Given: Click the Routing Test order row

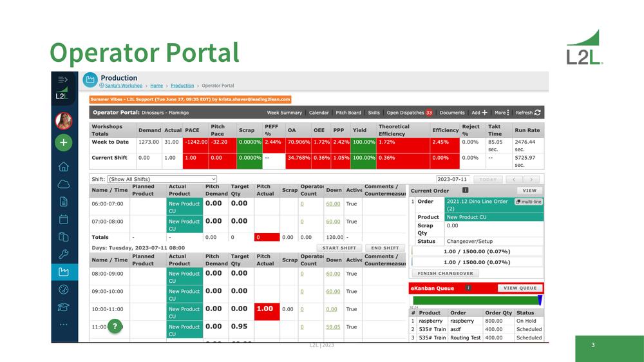Looking at the screenshot, I should pyautogui.click(x=477, y=338).
